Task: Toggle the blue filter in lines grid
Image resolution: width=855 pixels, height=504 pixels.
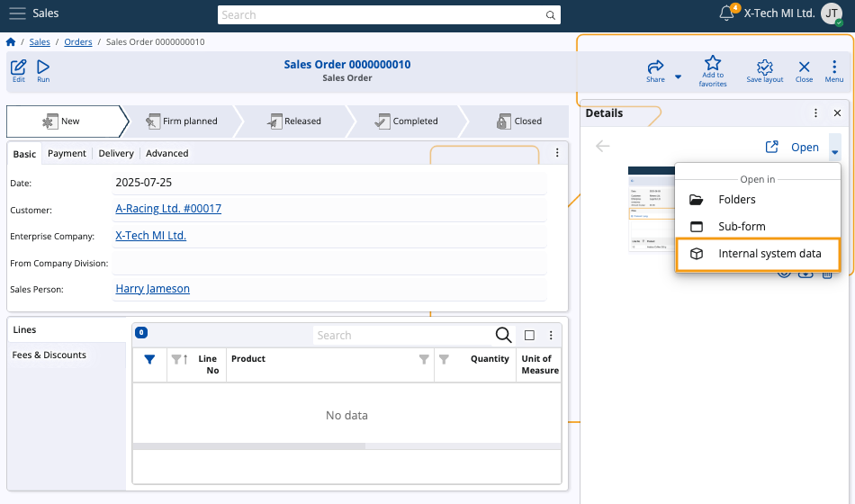Action: (149, 359)
